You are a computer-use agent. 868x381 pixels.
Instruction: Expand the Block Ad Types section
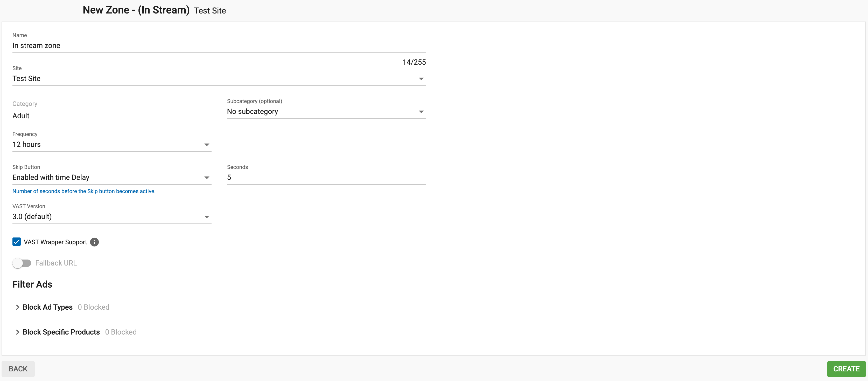18,307
